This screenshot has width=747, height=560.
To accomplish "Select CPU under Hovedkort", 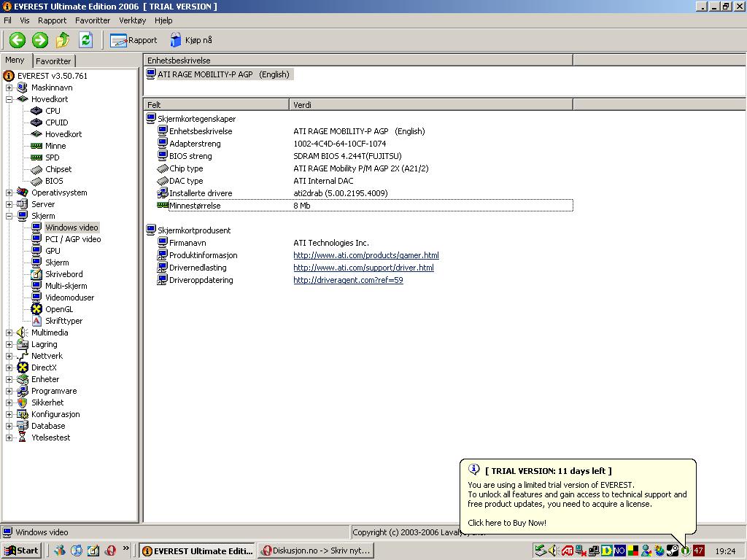I will (x=53, y=111).
